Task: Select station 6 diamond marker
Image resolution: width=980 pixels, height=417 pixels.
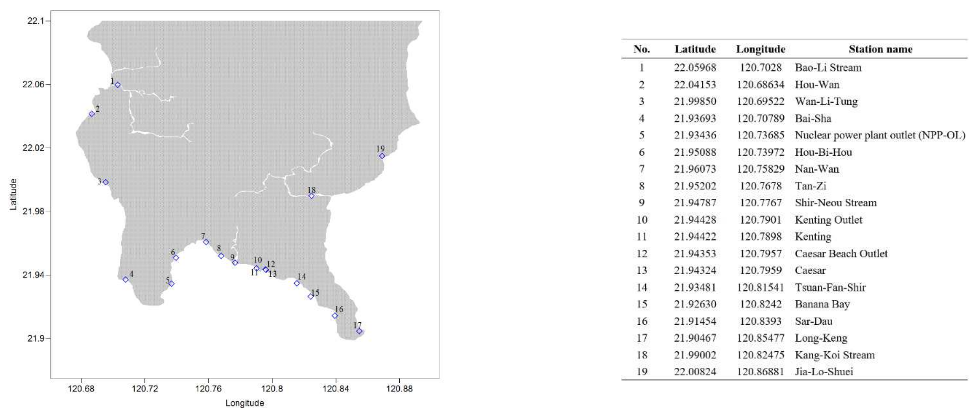Action: 176,258
